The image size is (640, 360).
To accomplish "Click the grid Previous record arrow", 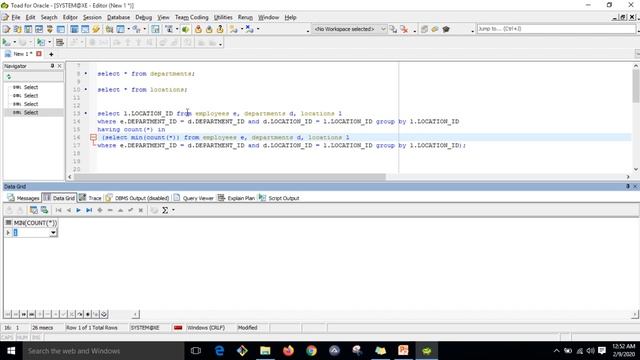I will pos(69,210).
